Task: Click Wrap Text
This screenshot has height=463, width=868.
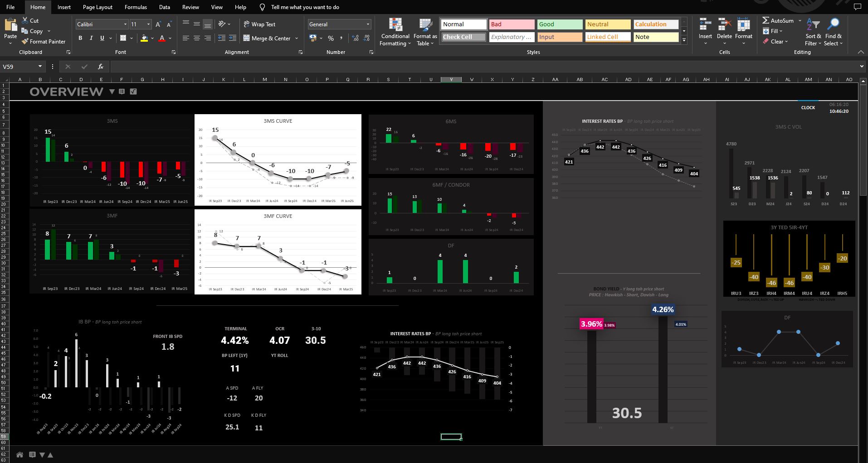Action: (x=259, y=24)
